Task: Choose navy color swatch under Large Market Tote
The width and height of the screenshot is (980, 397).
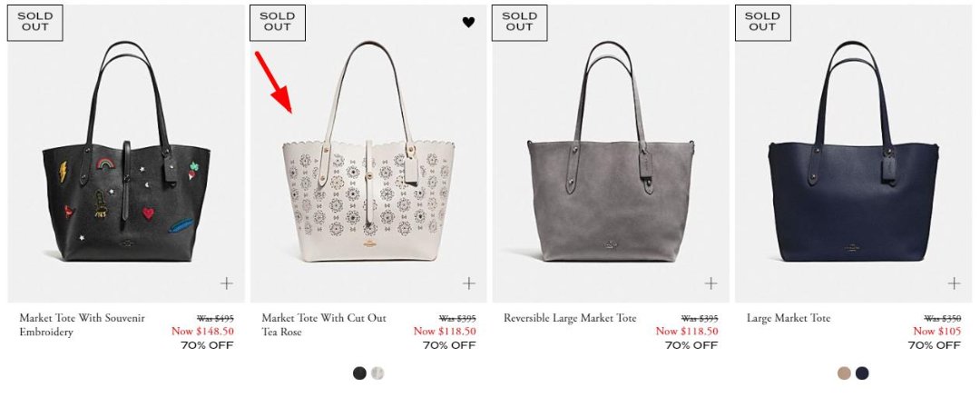Action: pos(862,373)
